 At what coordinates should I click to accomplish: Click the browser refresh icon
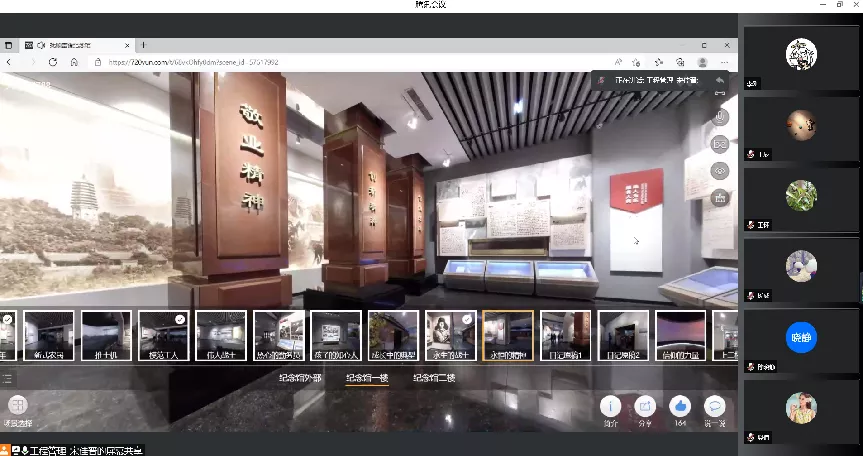point(53,62)
